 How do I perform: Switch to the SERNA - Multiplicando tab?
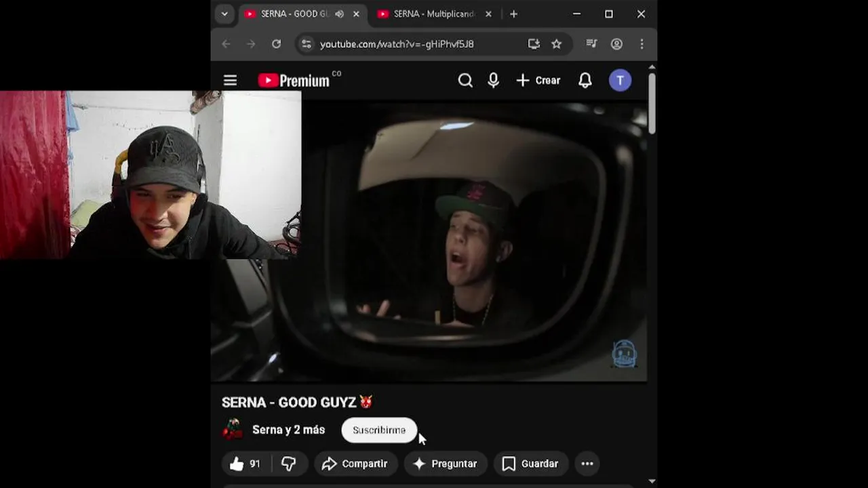[435, 14]
